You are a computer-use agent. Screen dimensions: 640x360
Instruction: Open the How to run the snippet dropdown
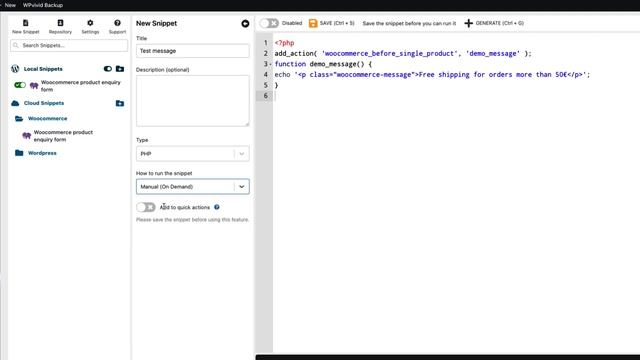pos(193,187)
